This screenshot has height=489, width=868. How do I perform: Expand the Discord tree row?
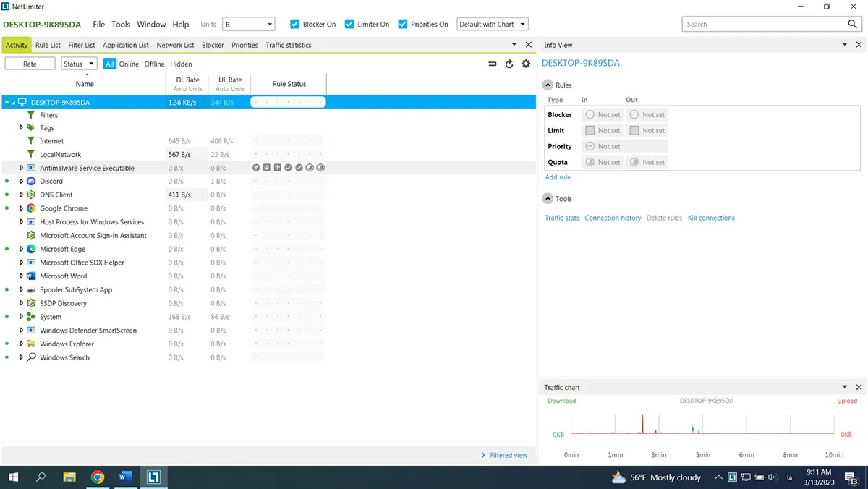[x=22, y=182]
